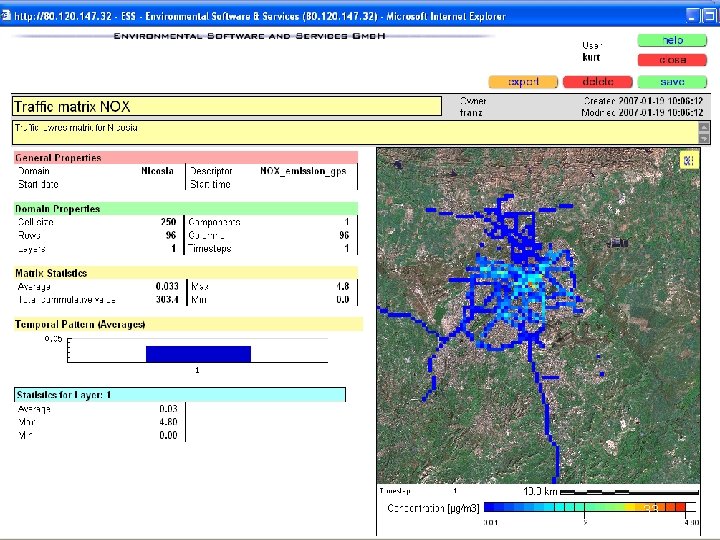The height and width of the screenshot is (540, 720).
Task: Click the Statistics for Layer 1 header
Action: click(180, 395)
